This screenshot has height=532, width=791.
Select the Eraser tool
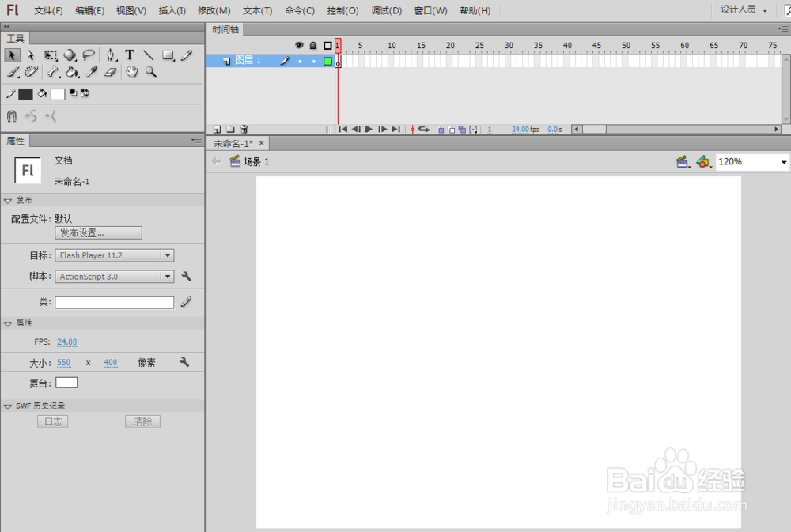(x=111, y=73)
